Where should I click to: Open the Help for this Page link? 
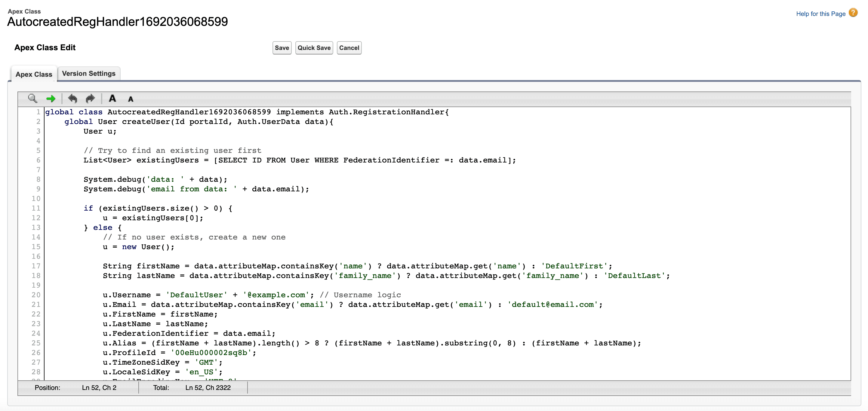[x=820, y=14]
